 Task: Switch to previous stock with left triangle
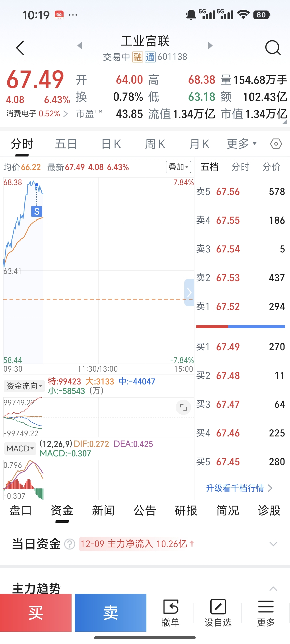[x=80, y=46]
